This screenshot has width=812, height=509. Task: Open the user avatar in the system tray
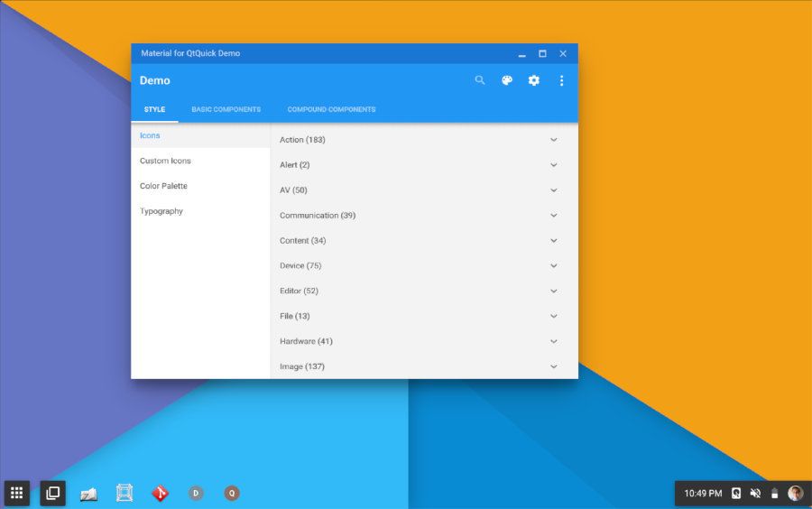795,493
